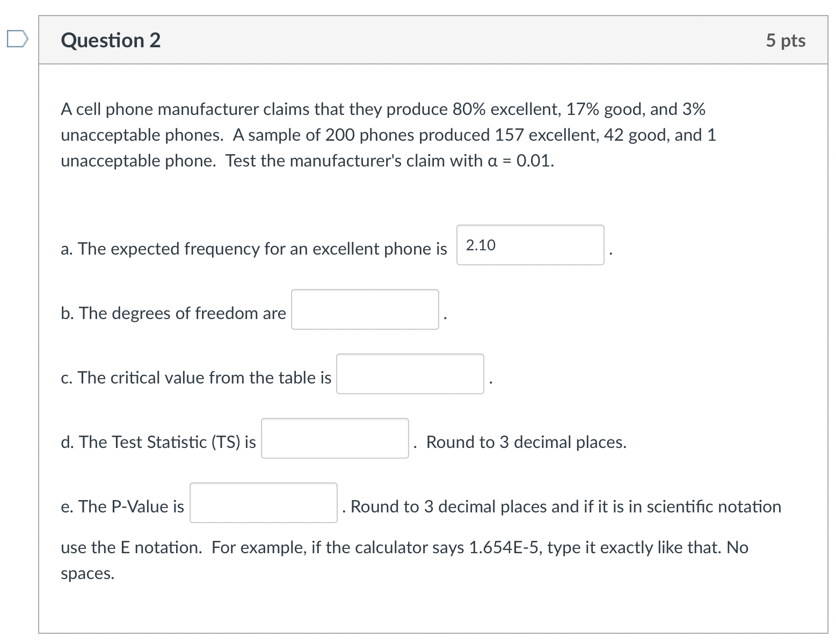Click the scientific notation hint beside the P-Value field
The height and width of the screenshot is (644, 836).
click(565, 507)
